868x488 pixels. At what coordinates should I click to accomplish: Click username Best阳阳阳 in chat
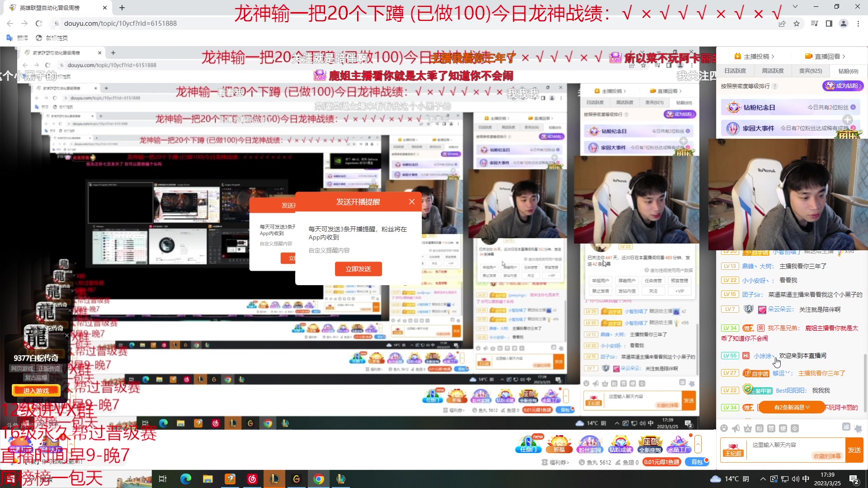[x=791, y=391]
